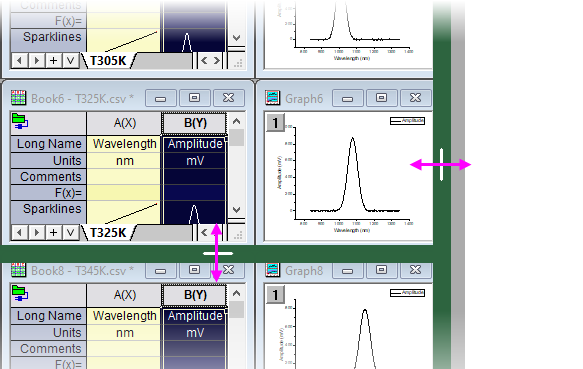Click the Graph6 window icon
The width and height of the screenshot is (583, 369).
point(273,98)
